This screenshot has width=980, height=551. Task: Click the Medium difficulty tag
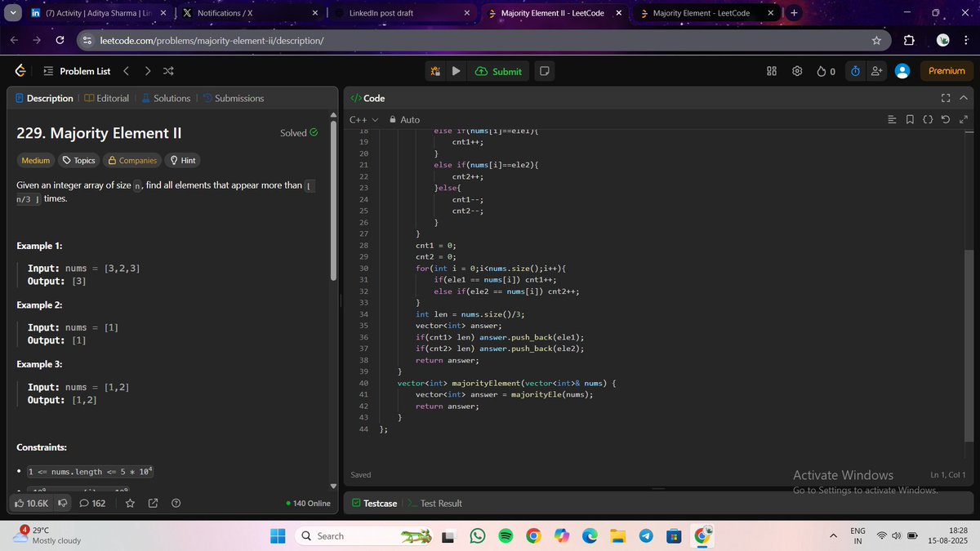35,160
